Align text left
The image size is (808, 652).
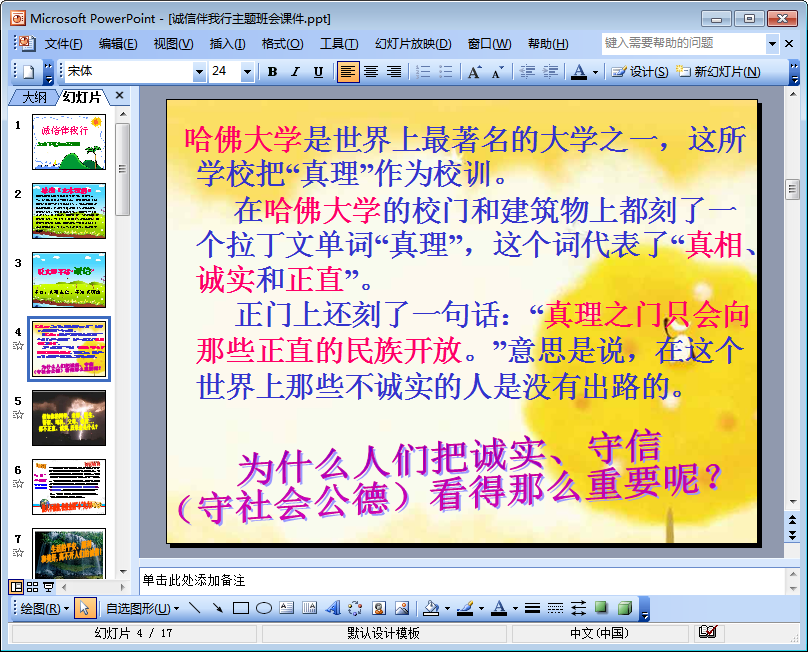(348, 72)
